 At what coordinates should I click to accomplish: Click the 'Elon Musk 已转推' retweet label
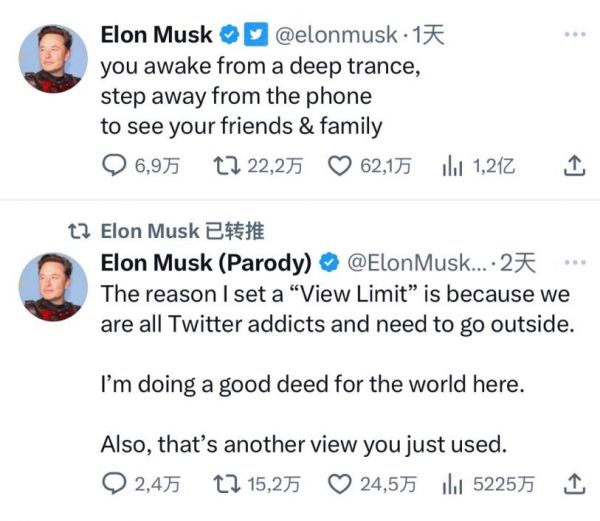click(183, 231)
